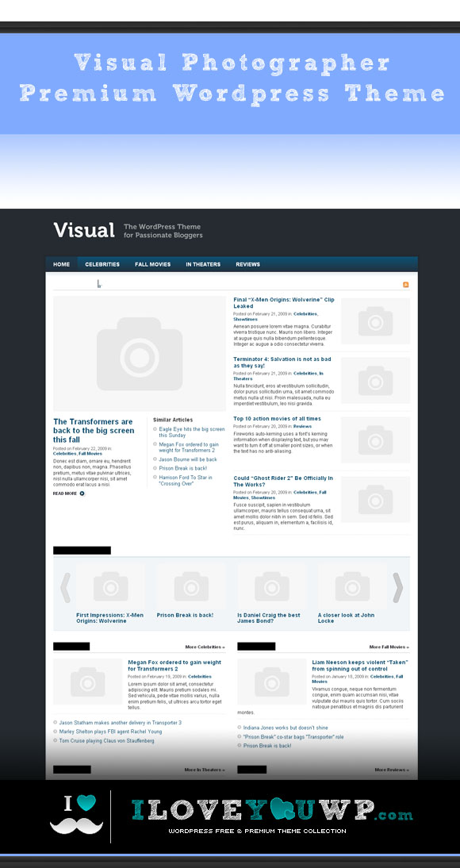This screenshot has height=868, width=460.
Task: Open Megan Fox Transformers 2 section headline
Action: click(x=174, y=666)
